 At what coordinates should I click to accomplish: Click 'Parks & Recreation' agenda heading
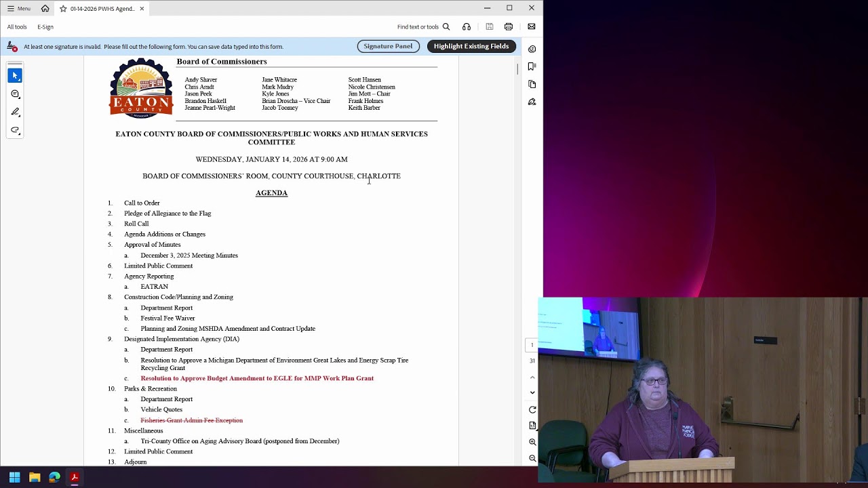click(151, 389)
